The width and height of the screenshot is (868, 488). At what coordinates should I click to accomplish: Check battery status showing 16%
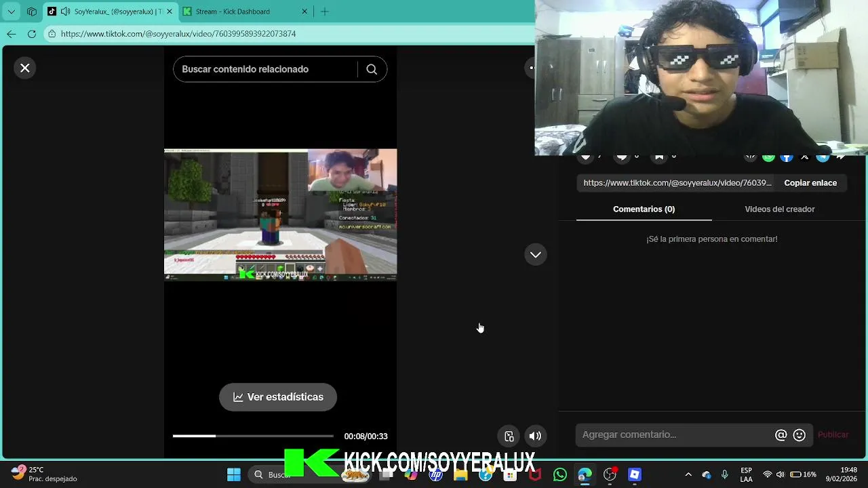coord(804,474)
